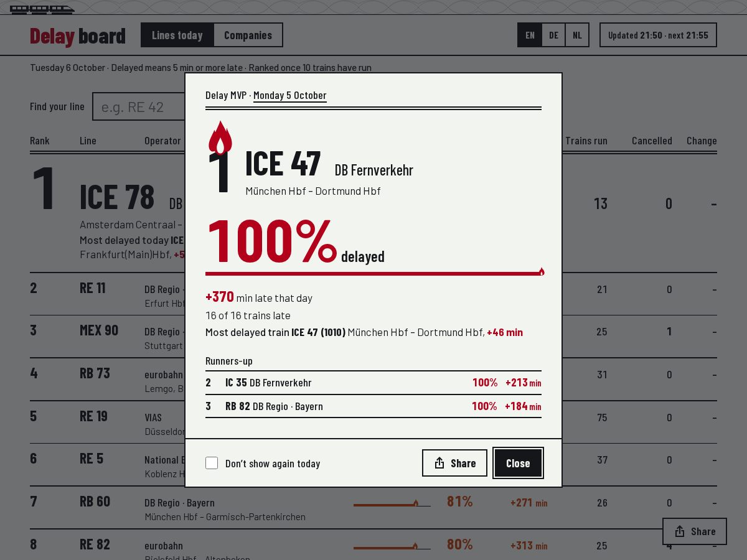The image size is (747, 560).
Task: Switch language to DE
Action: (x=553, y=35)
